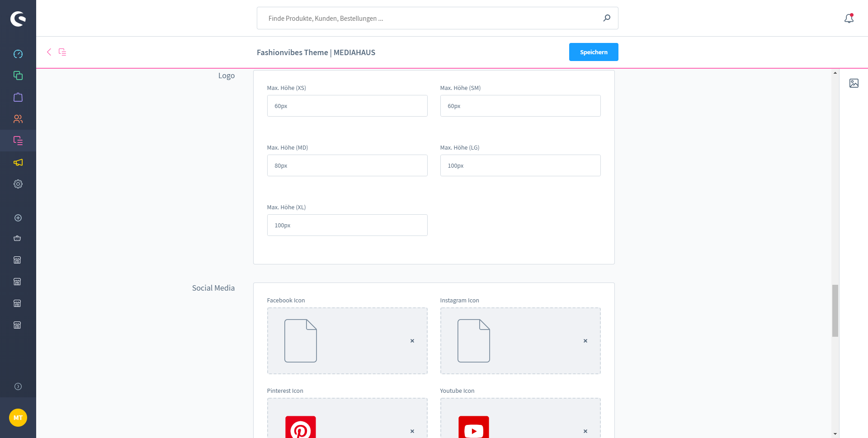Click the notifications bell icon

(849, 19)
